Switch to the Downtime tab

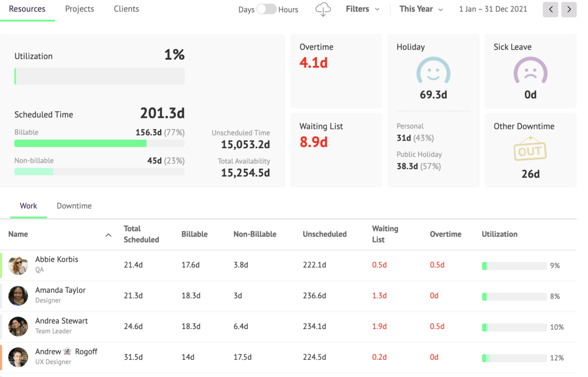(x=74, y=206)
